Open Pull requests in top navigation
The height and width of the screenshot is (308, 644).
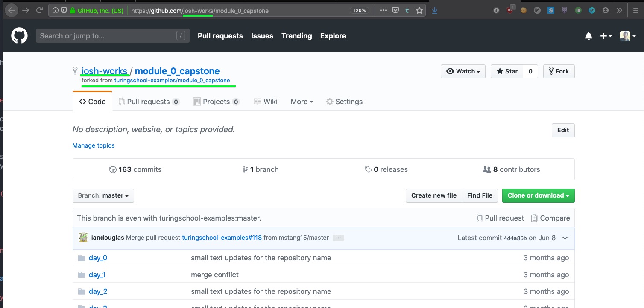tap(220, 36)
